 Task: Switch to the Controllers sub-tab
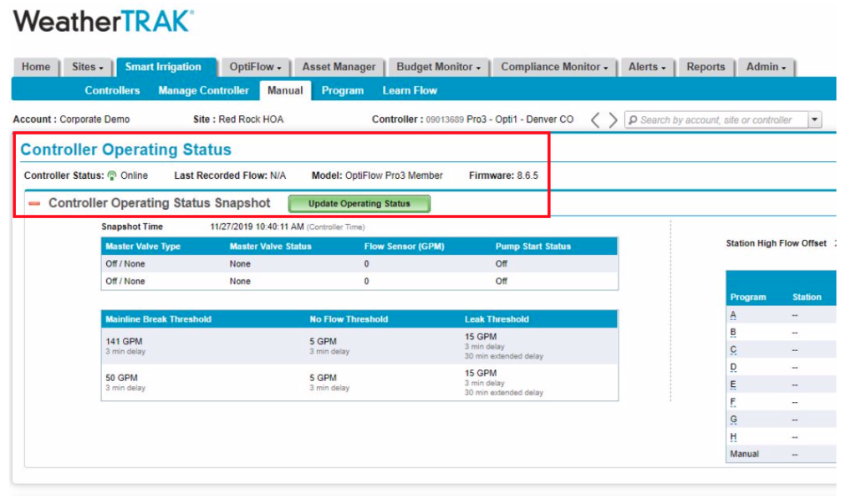pyautogui.click(x=113, y=90)
